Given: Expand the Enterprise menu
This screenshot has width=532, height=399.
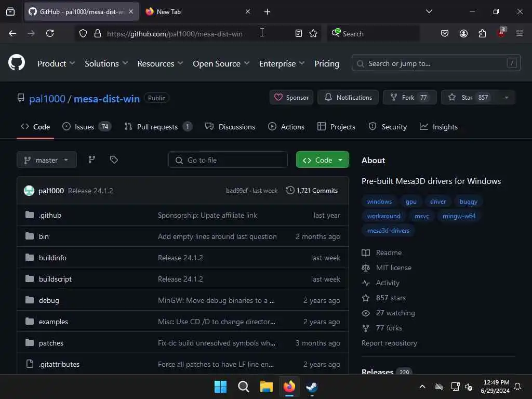Looking at the screenshot, I should 282,63.
